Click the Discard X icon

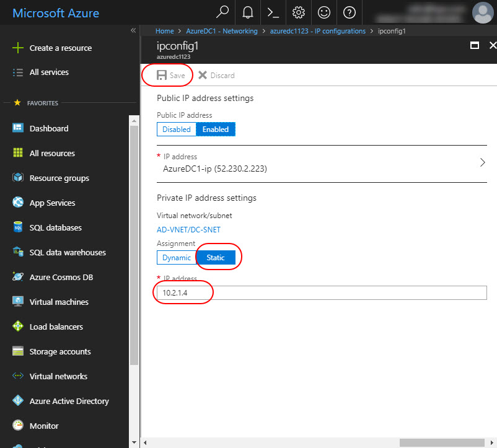[203, 75]
